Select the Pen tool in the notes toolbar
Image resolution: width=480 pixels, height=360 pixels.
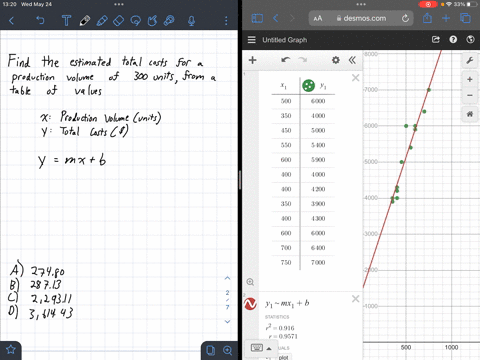tap(85, 21)
